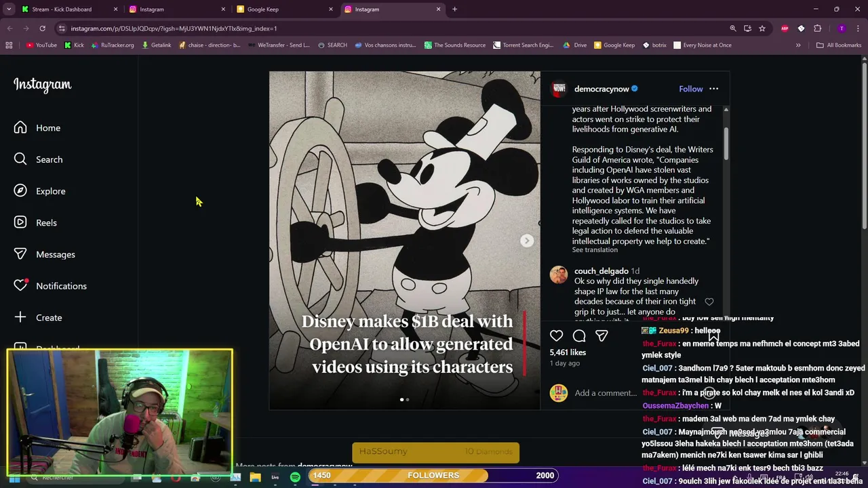Open the botrix bookmark

coord(654,45)
